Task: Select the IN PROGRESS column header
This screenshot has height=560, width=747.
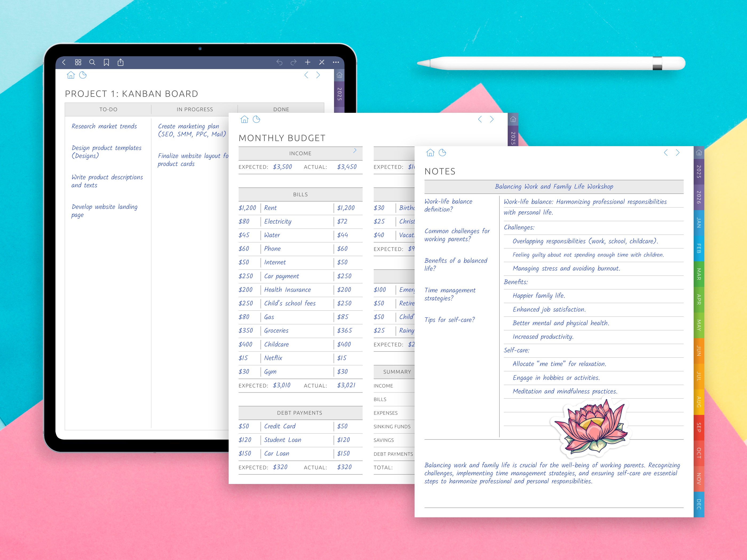Action: (x=194, y=109)
